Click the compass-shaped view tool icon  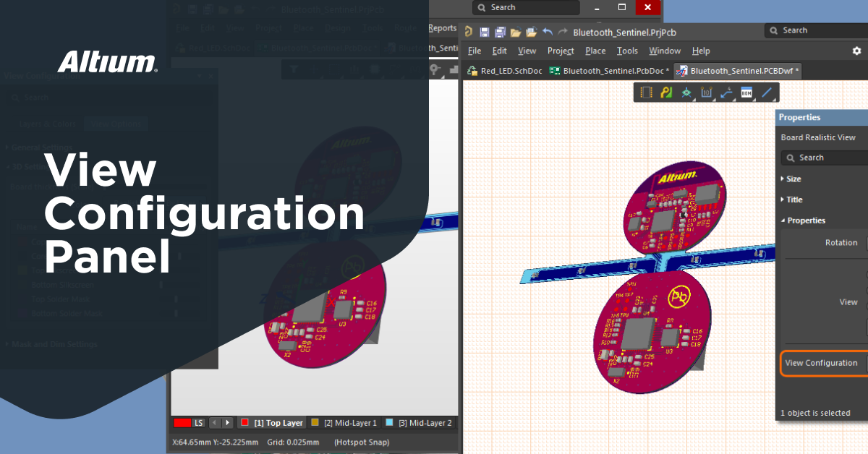pos(686,92)
